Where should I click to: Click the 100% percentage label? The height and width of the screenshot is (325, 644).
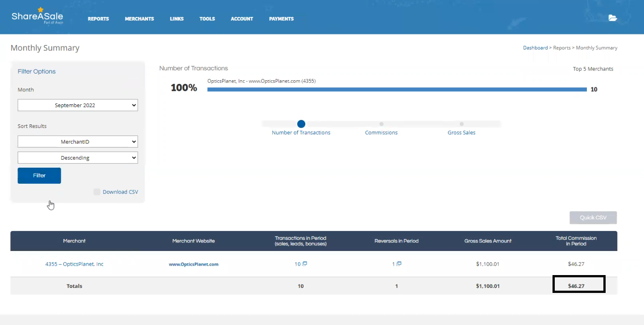[184, 88]
